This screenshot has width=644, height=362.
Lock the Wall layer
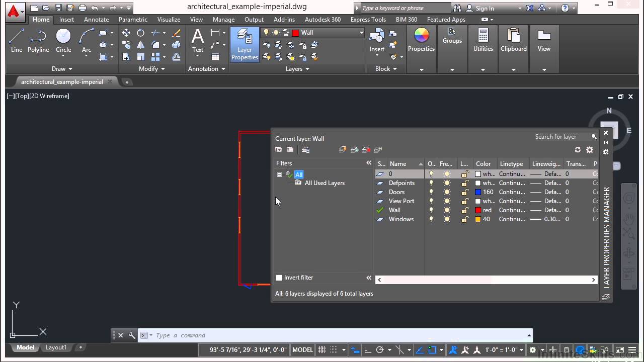click(465, 210)
